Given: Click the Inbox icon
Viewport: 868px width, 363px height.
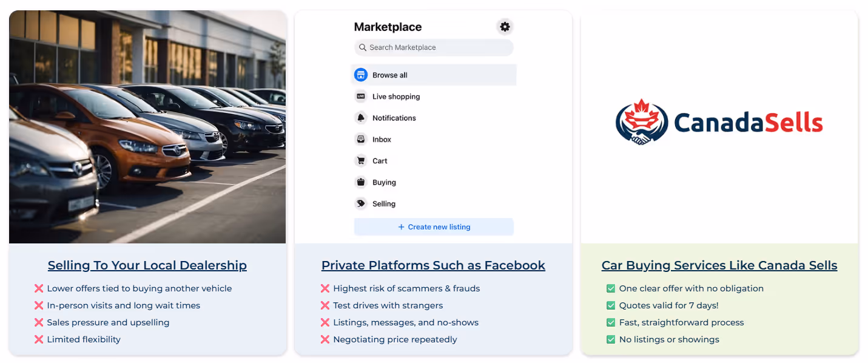Looking at the screenshot, I should (361, 139).
